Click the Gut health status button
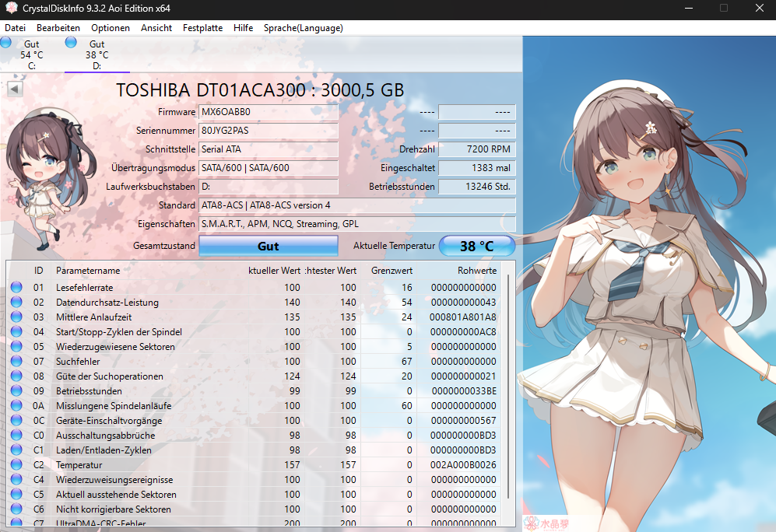The image size is (776, 532). tap(269, 246)
